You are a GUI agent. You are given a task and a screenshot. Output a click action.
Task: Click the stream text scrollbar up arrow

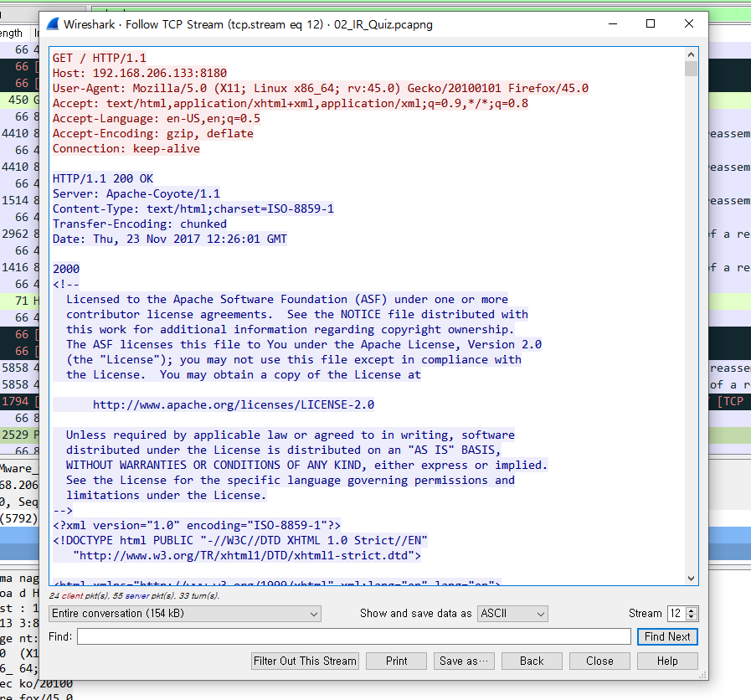[x=691, y=54]
